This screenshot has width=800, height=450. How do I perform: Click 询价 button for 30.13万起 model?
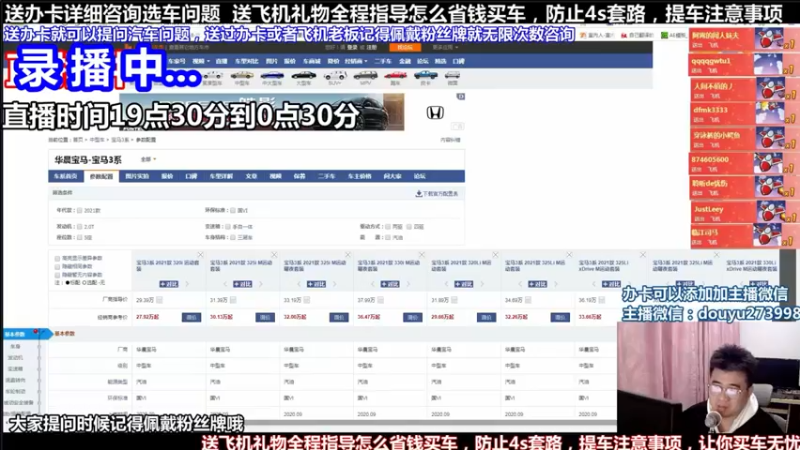265,317
